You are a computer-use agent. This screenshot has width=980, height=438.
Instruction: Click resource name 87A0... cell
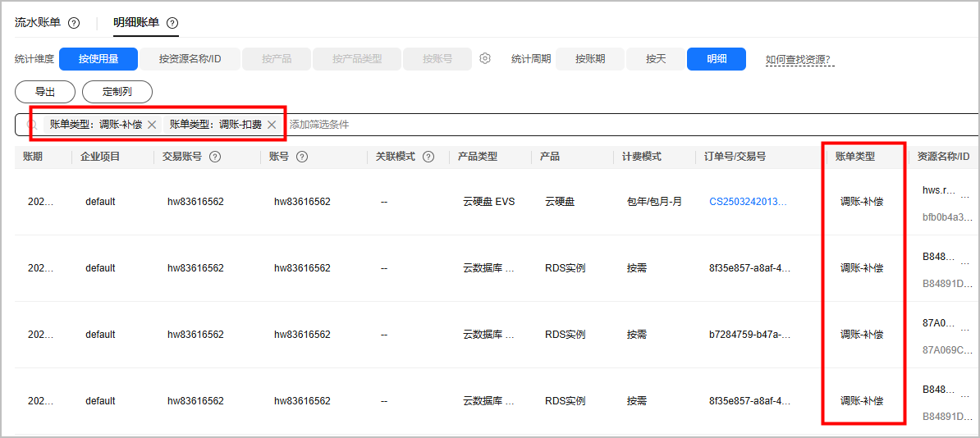click(x=939, y=322)
